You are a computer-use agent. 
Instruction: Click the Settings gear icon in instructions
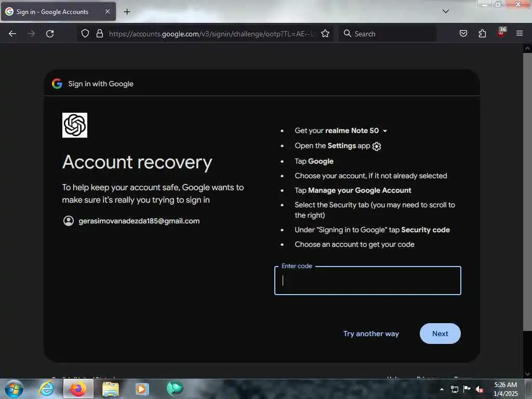click(377, 146)
